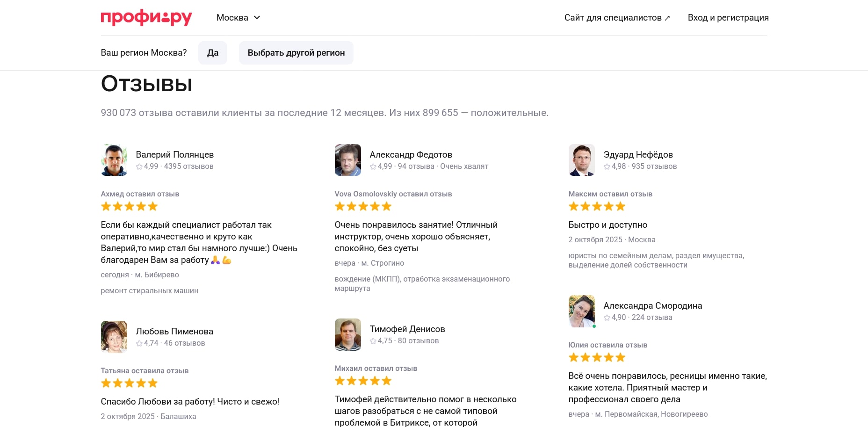Expand the Москва city dropdown

click(x=238, y=18)
